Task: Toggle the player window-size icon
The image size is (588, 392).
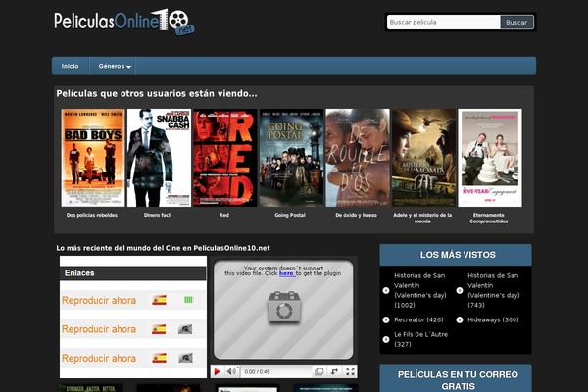Action: point(319,371)
